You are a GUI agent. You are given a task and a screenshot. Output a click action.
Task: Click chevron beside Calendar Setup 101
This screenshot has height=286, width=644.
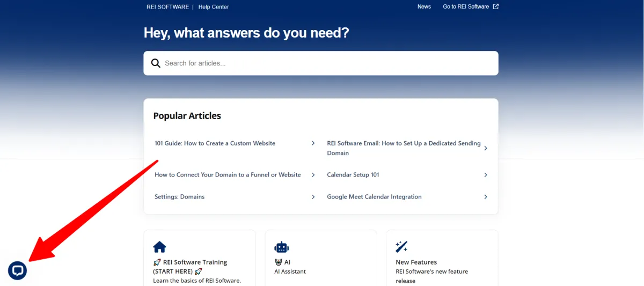[x=485, y=175]
